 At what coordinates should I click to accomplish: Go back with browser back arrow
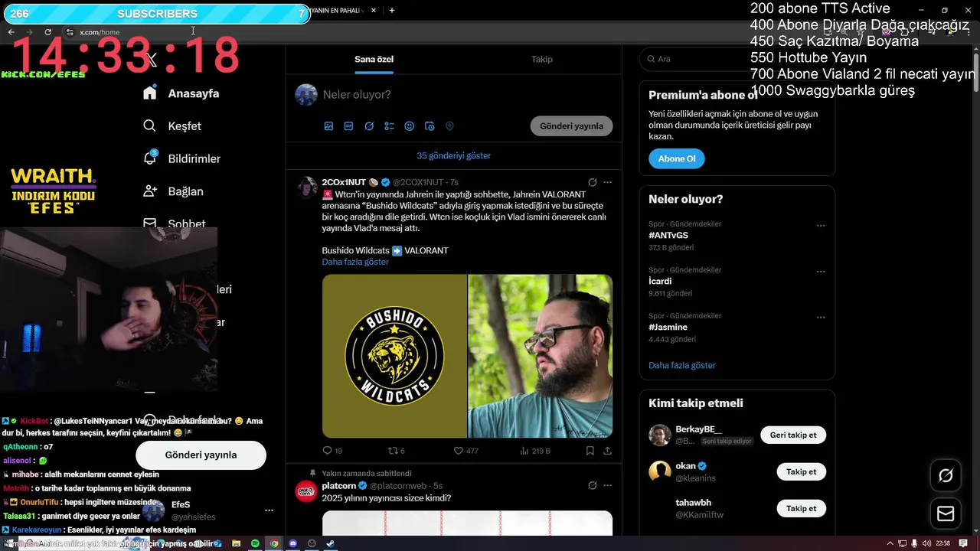(x=11, y=32)
